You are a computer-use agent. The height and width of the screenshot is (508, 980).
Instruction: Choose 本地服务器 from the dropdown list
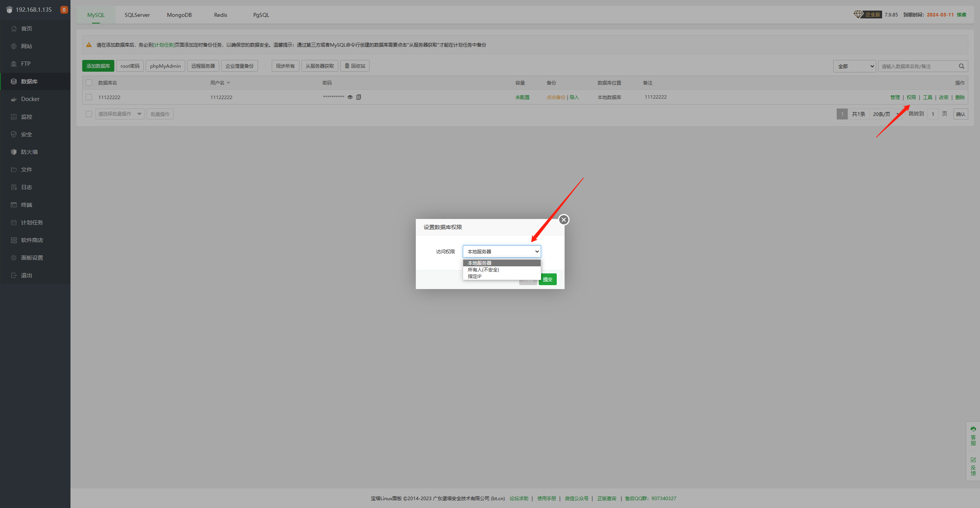[502, 263]
